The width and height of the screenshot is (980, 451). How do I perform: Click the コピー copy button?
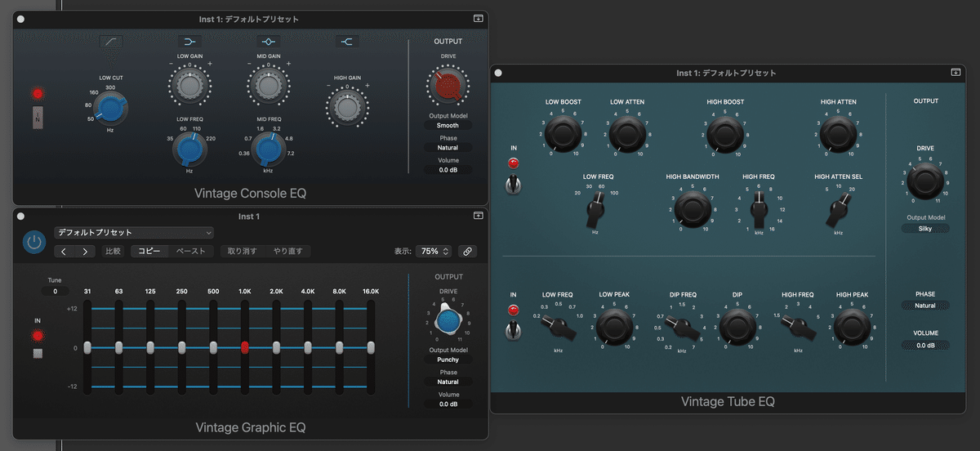coord(149,251)
